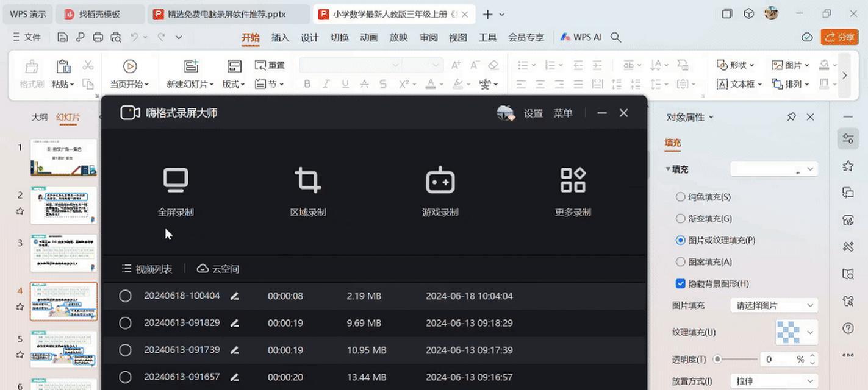Click the format painter (格式刷) tool
Viewport: 868px width, 390px height.
(x=32, y=74)
